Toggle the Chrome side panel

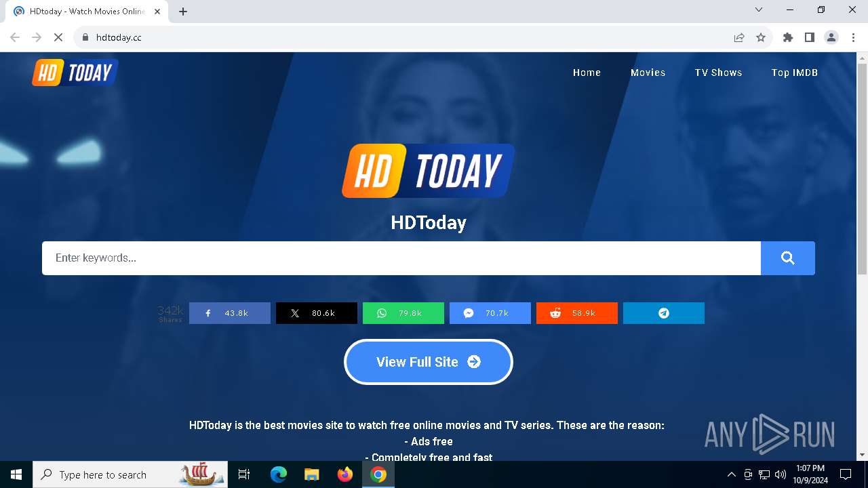810,37
